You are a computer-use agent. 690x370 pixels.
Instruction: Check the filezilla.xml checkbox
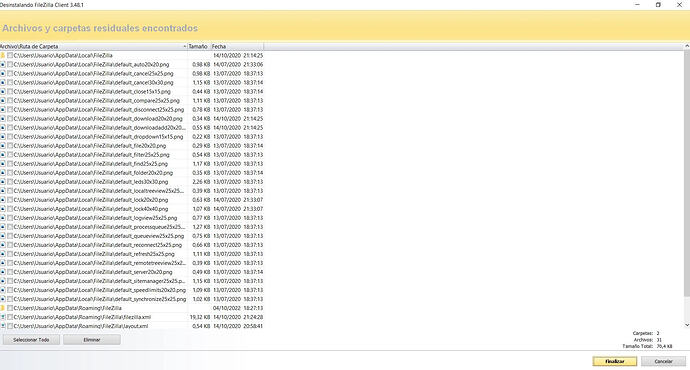pyautogui.click(x=10, y=317)
